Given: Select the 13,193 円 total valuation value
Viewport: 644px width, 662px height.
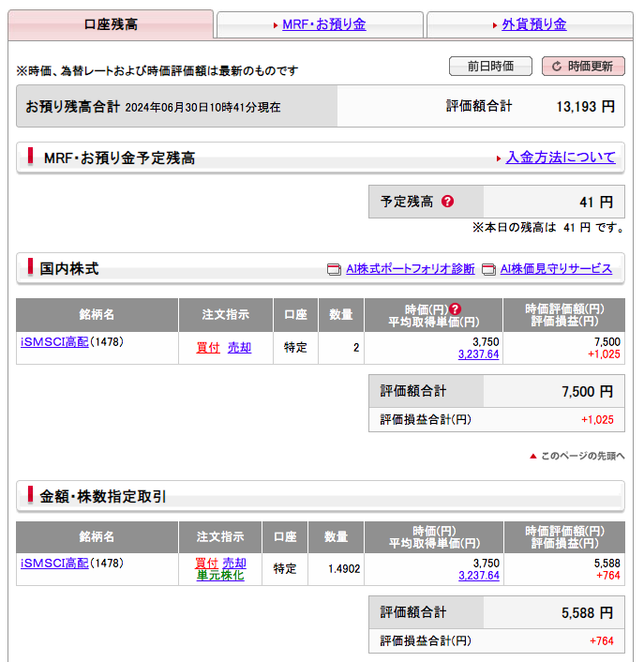Looking at the screenshot, I should pyautogui.click(x=585, y=106).
